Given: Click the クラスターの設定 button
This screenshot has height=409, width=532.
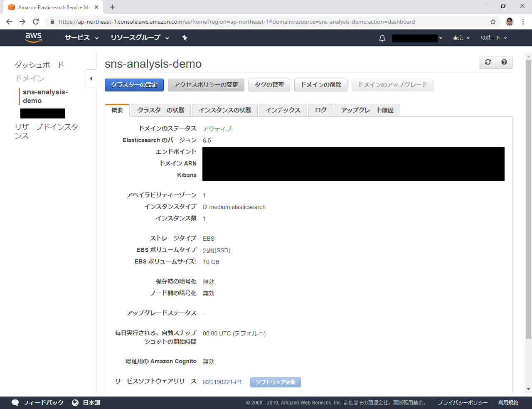Looking at the screenshot, I should coord(134,85).
